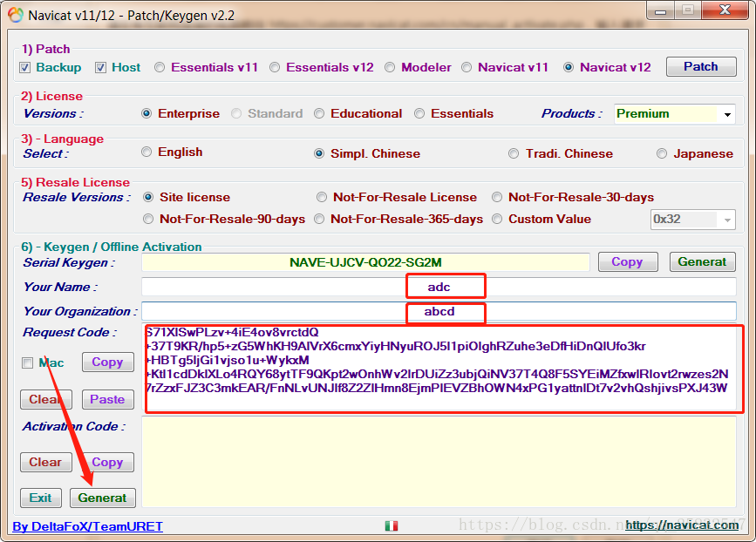
Task: Enable the Mac checkbox
Action: [28, 362]
